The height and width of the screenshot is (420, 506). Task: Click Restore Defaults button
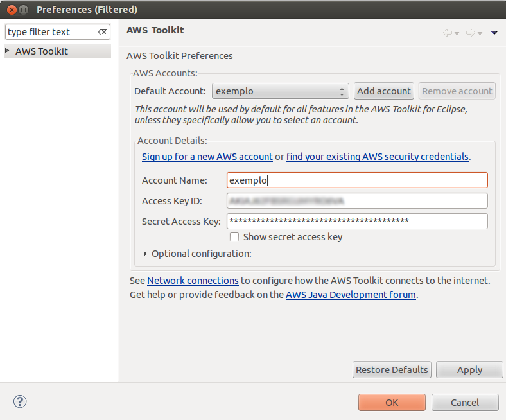[392, 370]
